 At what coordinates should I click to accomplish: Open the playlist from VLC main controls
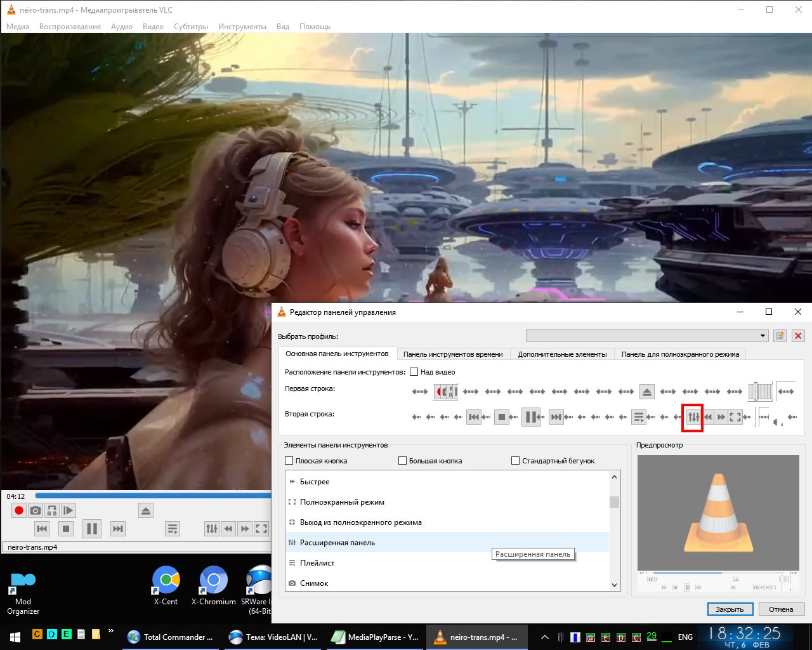(x=172, y=529)
